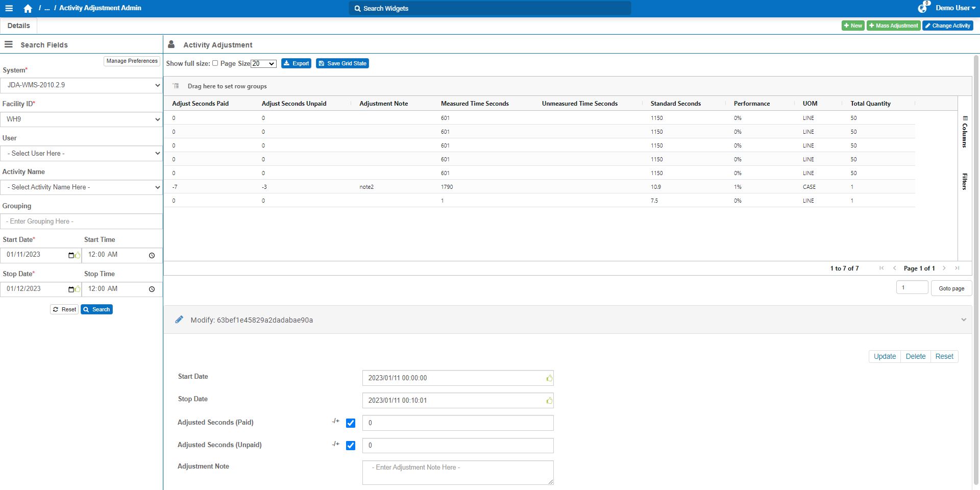The width and height of the screenshot is (980, 490).
Task: Click the Start Time clock icon
Action: (x=152, y=255)
